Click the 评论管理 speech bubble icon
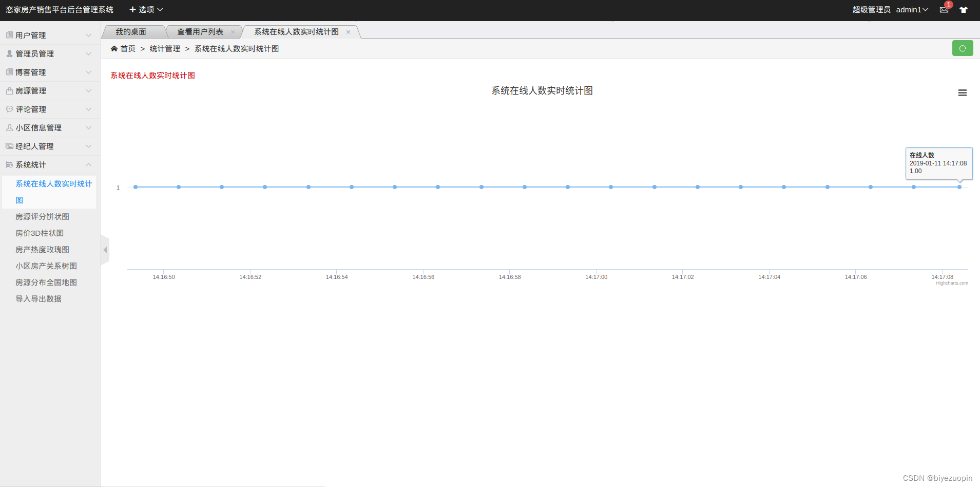This screenshot has width=980, height=487. tap(9, 109)
